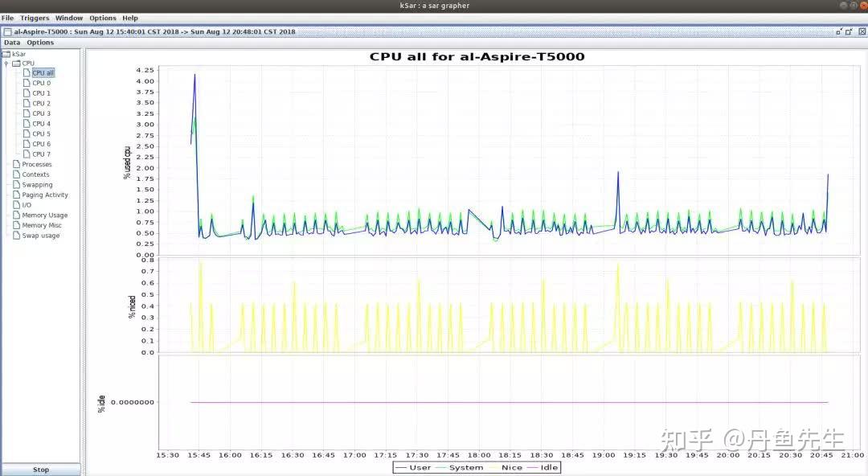Click the Idle legend entry

click(542, 468)
